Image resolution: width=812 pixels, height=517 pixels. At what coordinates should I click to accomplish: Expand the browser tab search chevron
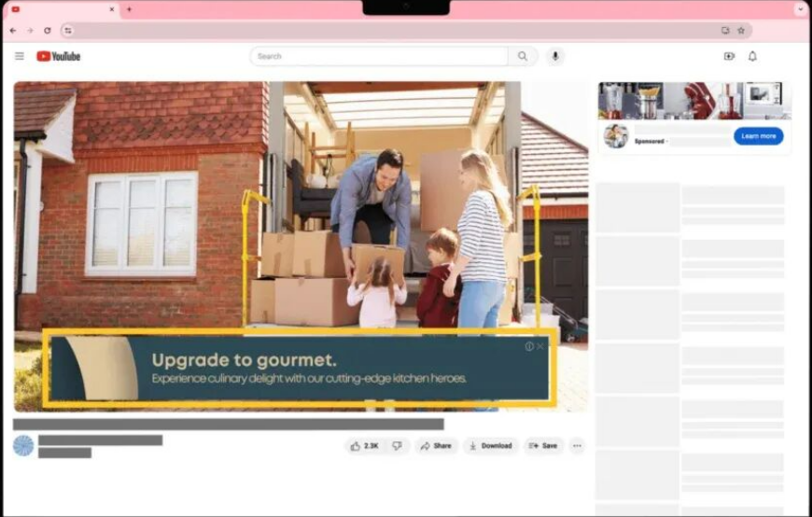pyautogui.click(x=800, y=9)
